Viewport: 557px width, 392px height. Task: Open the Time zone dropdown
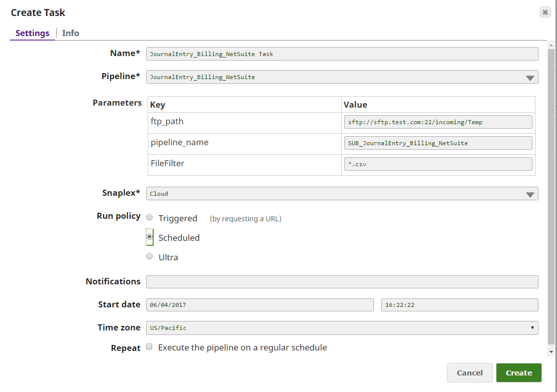(x=342, y=328)
